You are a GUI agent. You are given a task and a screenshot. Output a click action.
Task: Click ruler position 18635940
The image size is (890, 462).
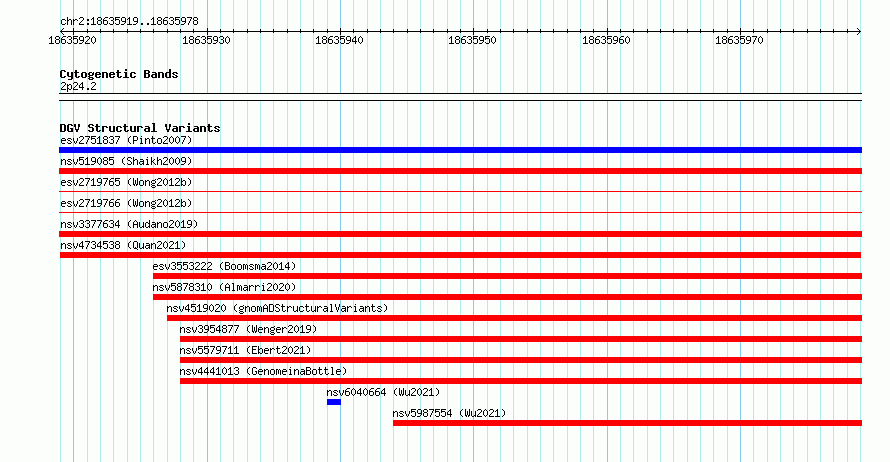[339, 40]
